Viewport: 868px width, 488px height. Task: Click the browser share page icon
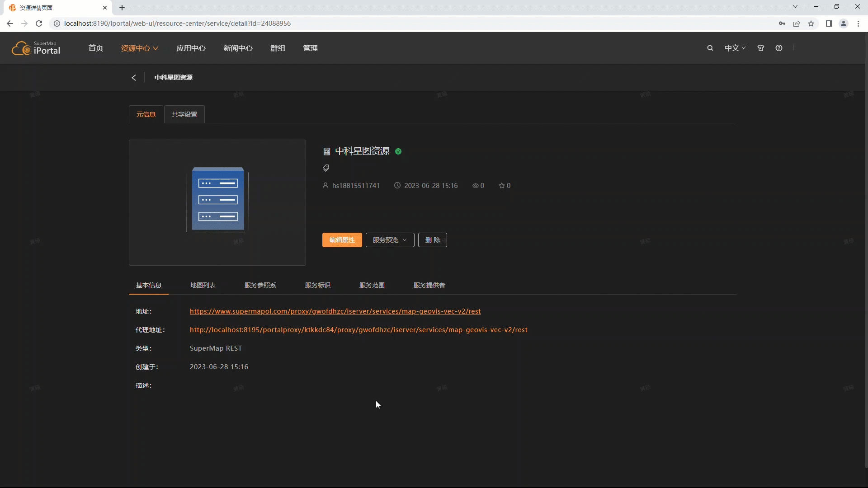pyautogui.click(x=797, y=23)
